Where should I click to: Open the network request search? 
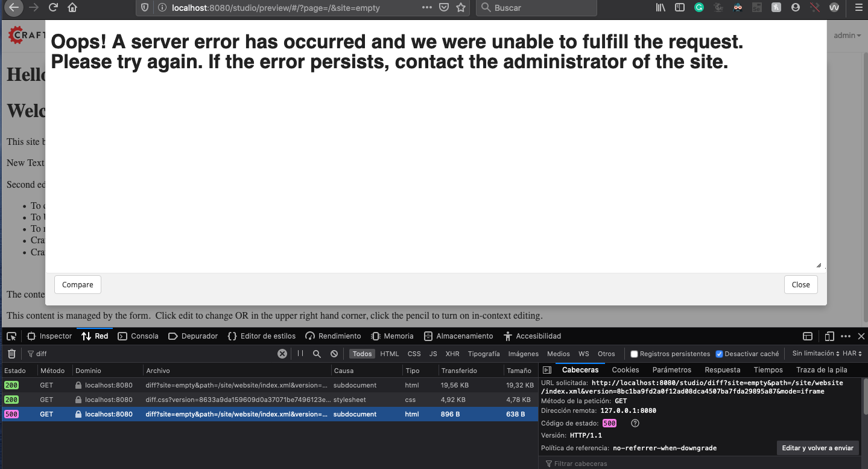317,353
